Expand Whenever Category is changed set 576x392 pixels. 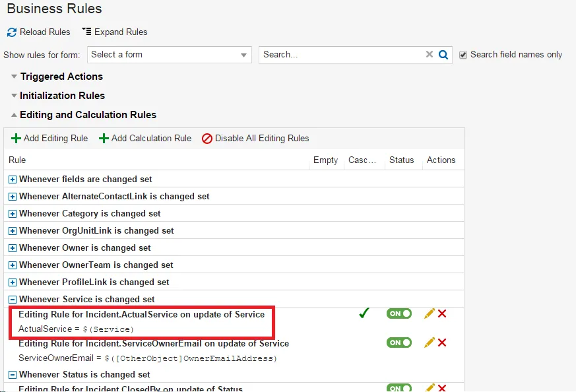(x=13, y=214)
